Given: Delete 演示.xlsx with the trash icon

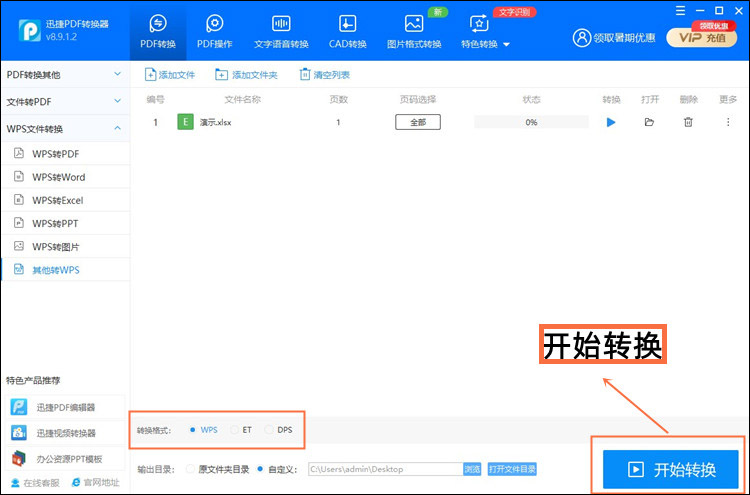Looking at the screenshot, I should 688,122.
